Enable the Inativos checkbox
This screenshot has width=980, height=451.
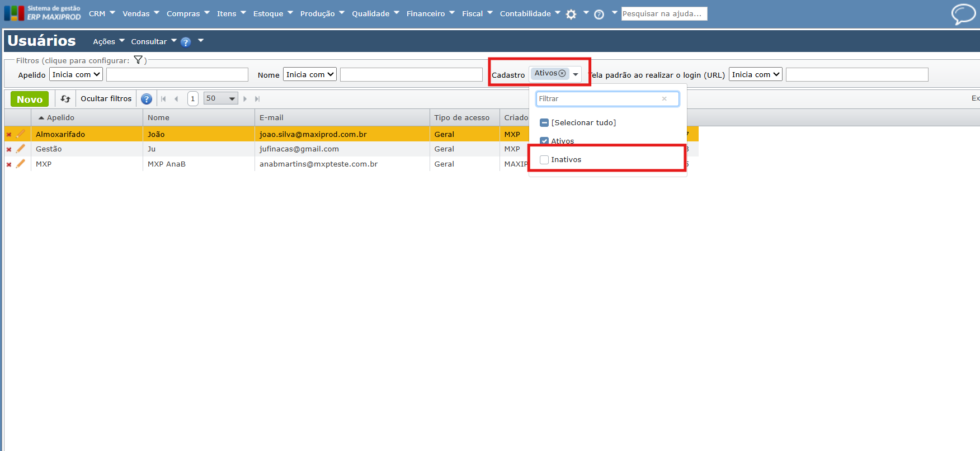pyautogui.click(x=544, y=160)
